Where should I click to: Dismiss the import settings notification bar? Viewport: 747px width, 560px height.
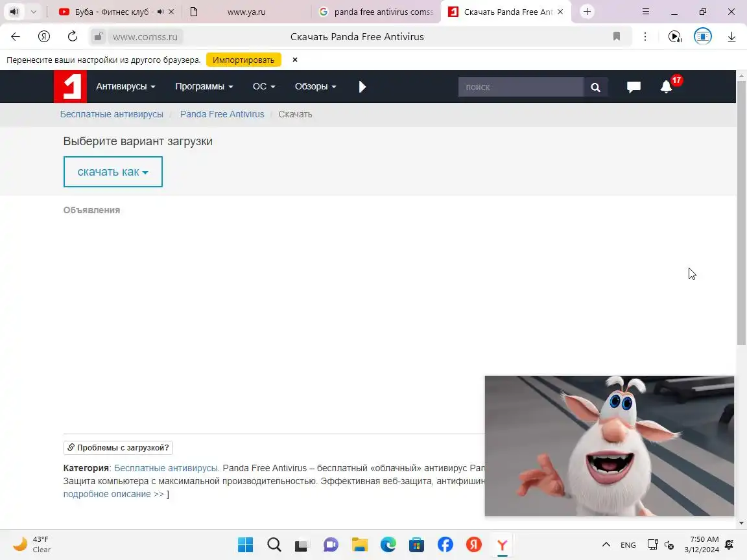click(x=295, y=60)
